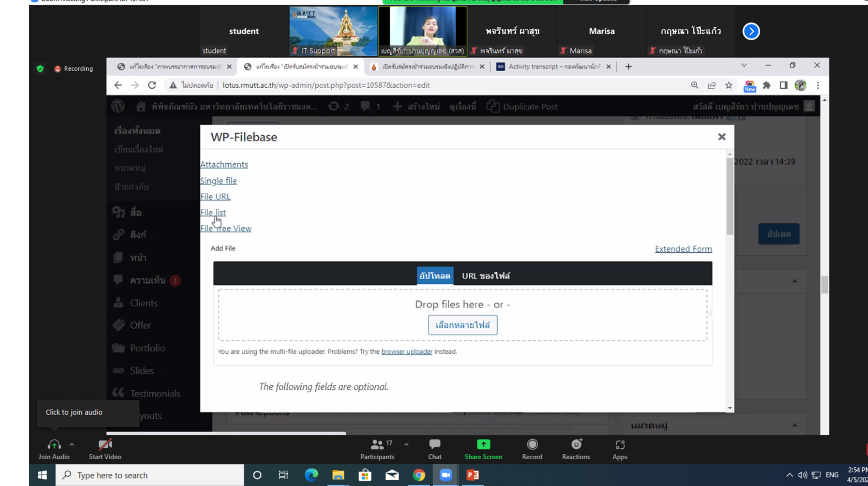Open the comments bubble in admin bar
This screenshot has height=486, width=868.
(370, 106)
